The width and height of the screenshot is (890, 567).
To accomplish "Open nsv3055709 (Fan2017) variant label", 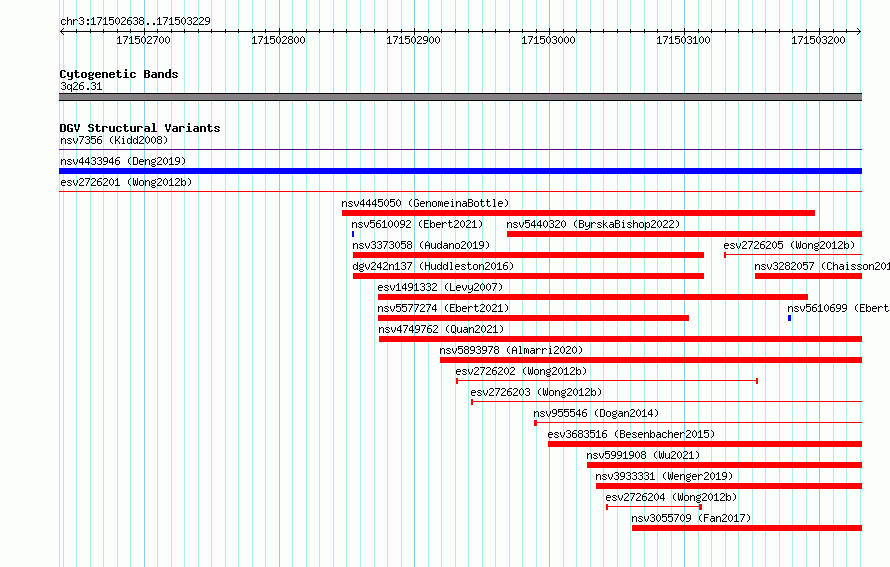I will (691, 518).
